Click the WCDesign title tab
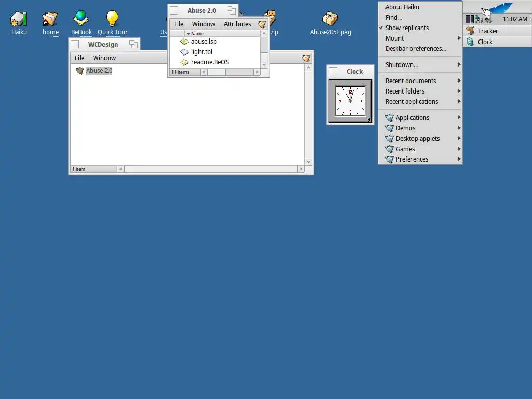Viewport: 532px width, 399px height. pos(103,45)
